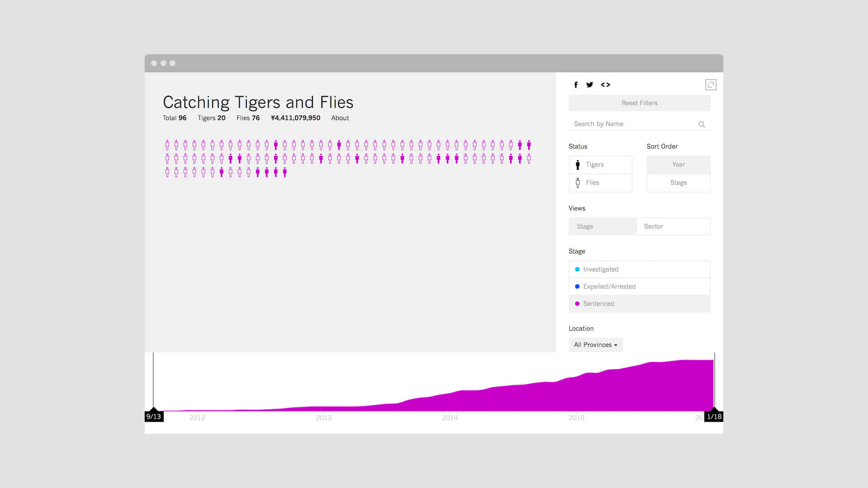Click the Reset Filters button
Screen dimensions: 868x488
click(639, 103)
